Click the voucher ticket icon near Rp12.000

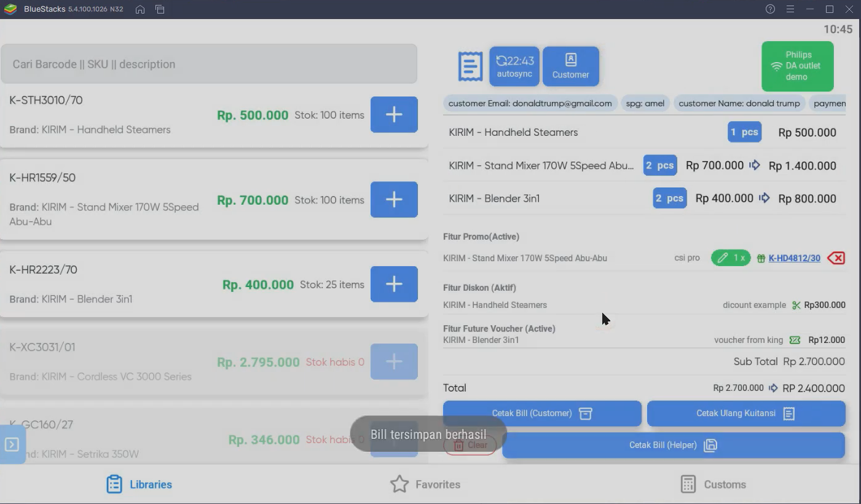pos(795,340)
